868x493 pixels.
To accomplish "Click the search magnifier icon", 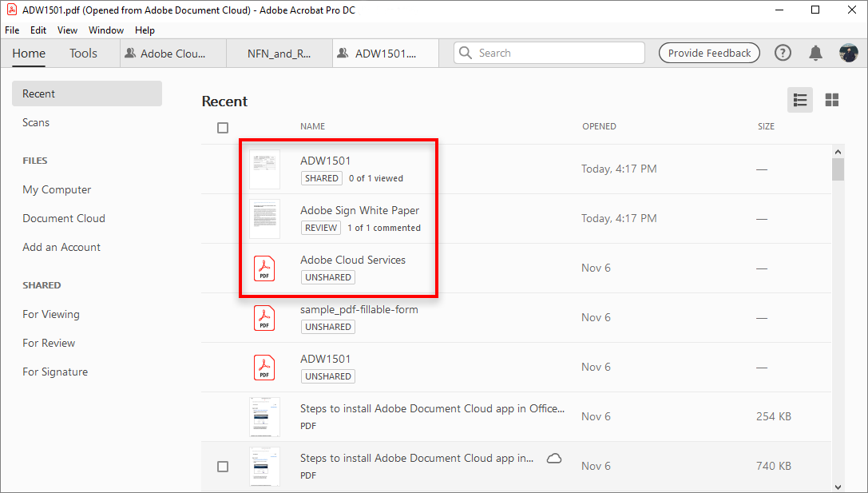I will [x=466, y=53].
